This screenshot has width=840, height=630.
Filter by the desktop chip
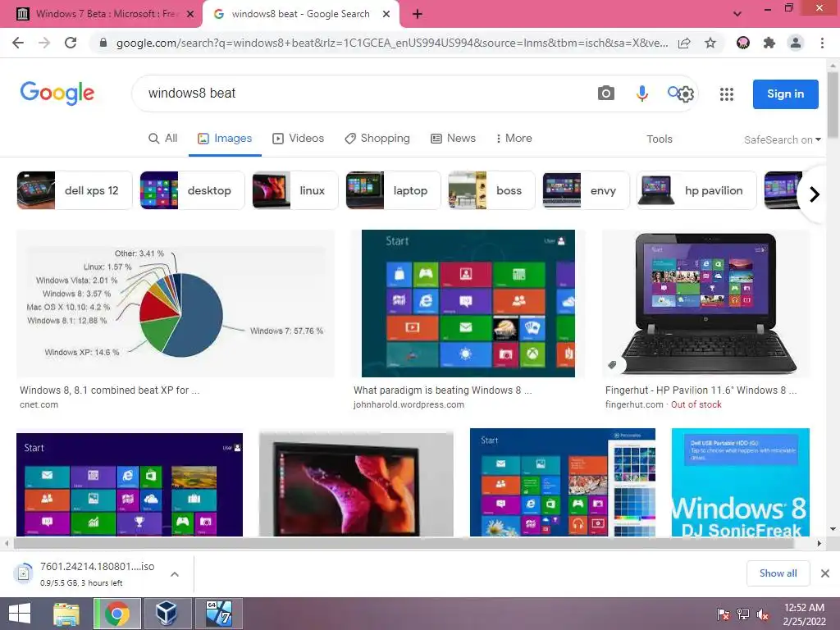pyautogui.click(x=192, y=190)
